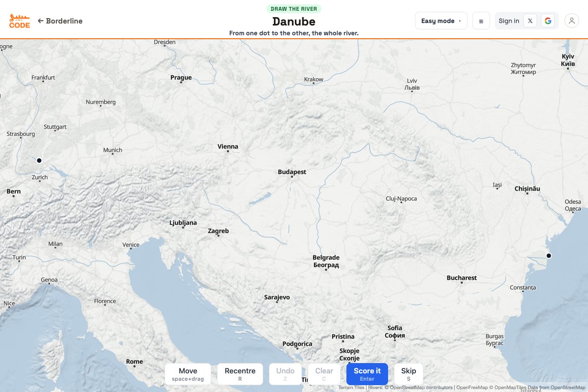Click Vienna on the map
Screen dimensions: 588x392
(228, 147)
